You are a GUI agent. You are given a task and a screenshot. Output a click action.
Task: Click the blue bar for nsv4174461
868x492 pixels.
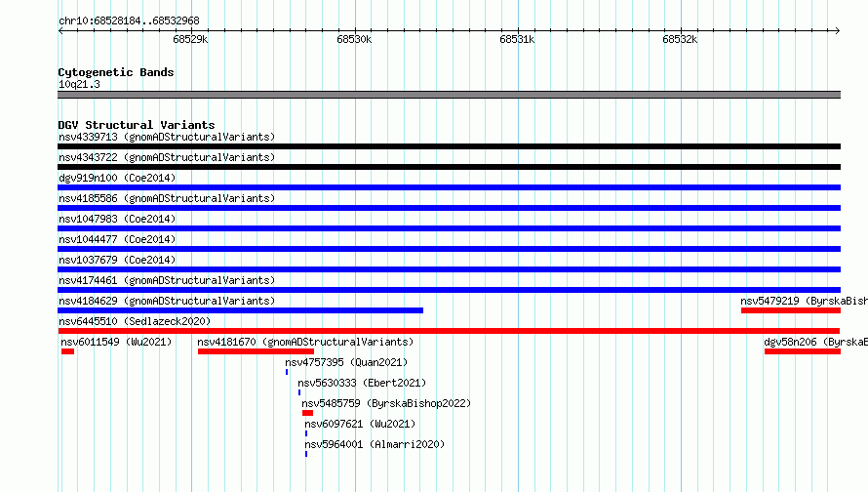point(449,290)
